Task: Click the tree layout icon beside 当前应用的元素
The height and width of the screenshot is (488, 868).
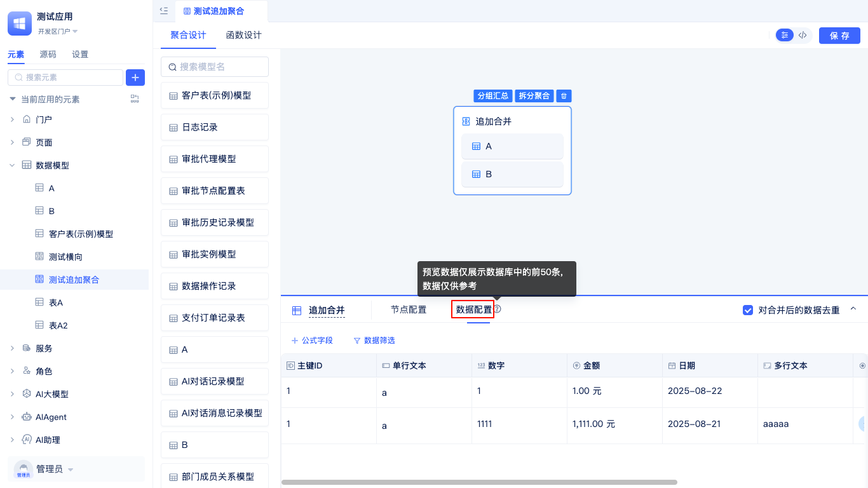Action: [135, 99]
